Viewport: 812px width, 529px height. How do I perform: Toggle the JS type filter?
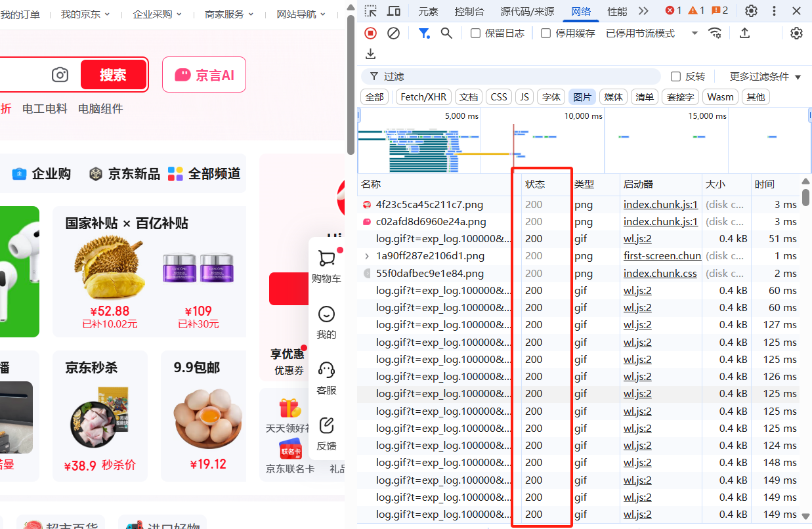tap(524, 97)
